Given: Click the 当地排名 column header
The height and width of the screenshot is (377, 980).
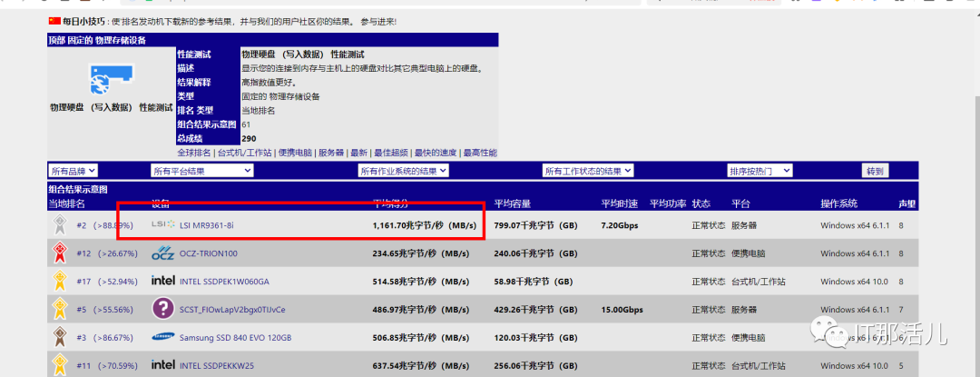Looking at the screenshot, I should pyautogui.click(x=66, y=203).
